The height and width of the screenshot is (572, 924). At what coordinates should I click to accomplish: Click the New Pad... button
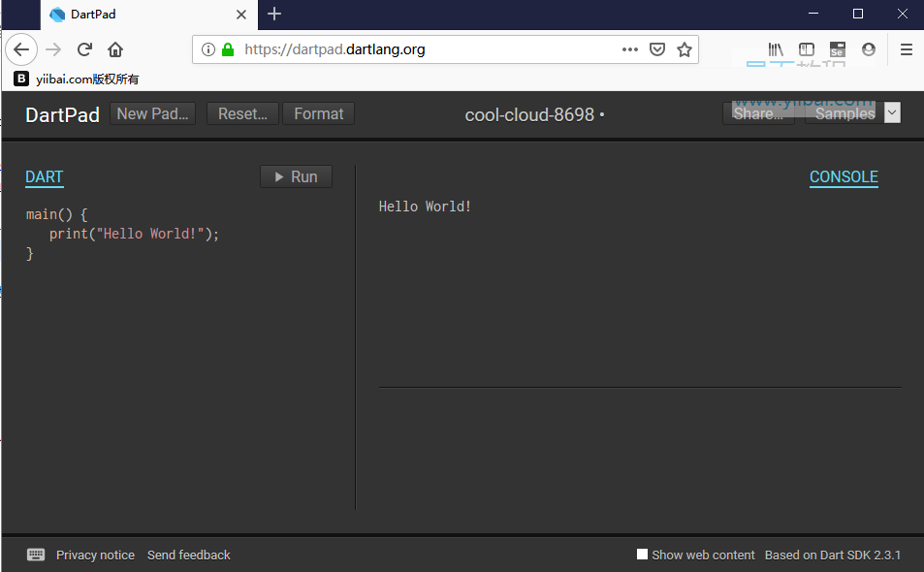coord(152,113)
